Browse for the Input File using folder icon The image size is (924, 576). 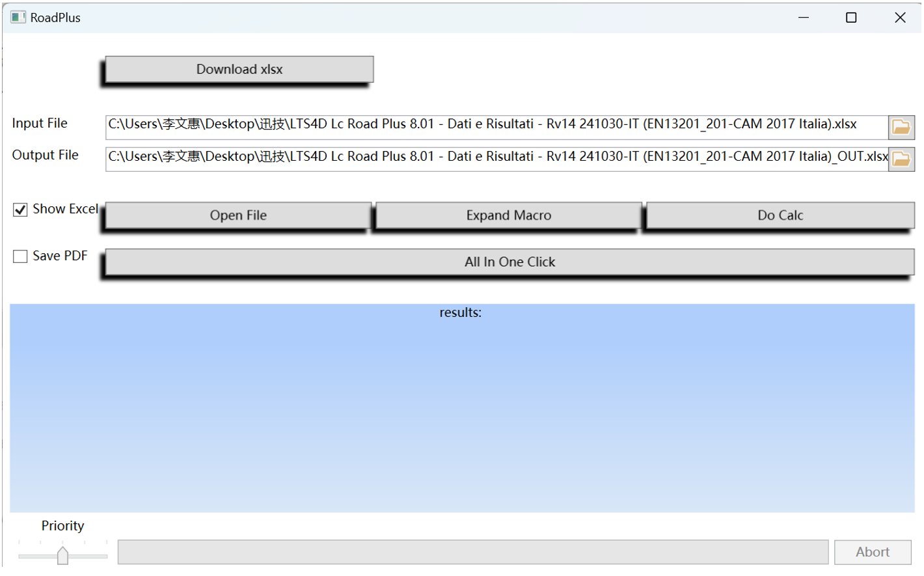point(901,127)
